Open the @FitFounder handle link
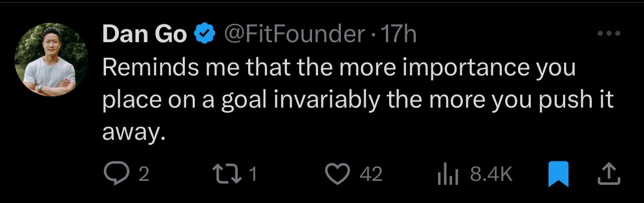644x203 pixels. (x=293, y=34)
